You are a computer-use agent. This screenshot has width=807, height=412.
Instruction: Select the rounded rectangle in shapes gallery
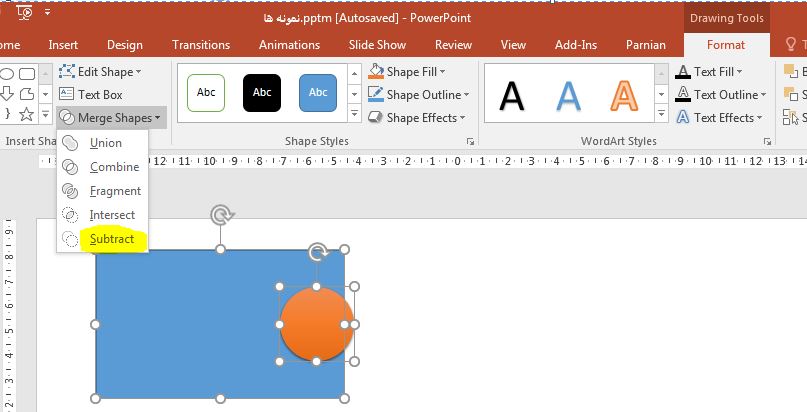tap(27, 74)
